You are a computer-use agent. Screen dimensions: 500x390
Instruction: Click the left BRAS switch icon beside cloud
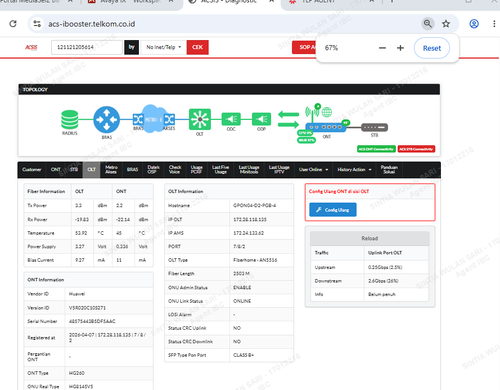click(x=138, y=119)
